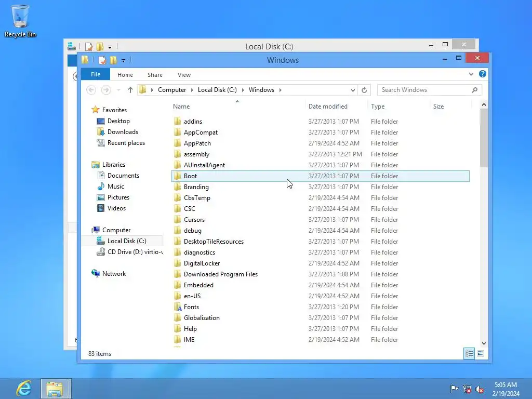Screen dimensions: 532x399
Task: Switch to the Share ribbon tab
Action: [x=155, y=75]
